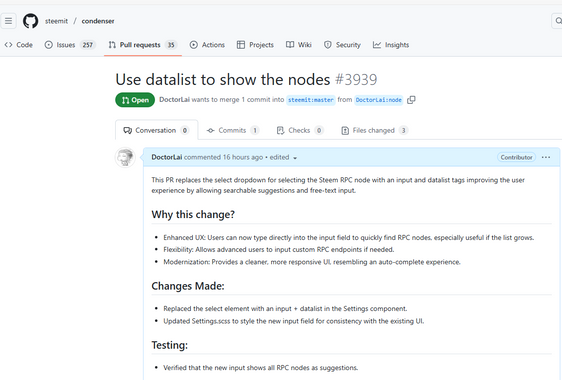This screenshot has height=380, width=562.
Task: Open DoctorLai link in merge description
Action: [174, 100]
